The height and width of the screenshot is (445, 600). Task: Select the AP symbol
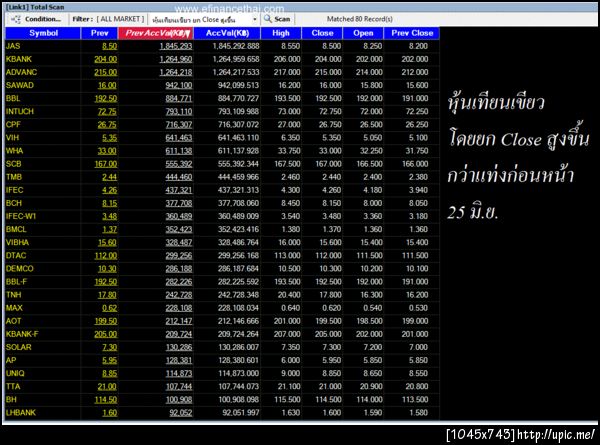[11, 360]
